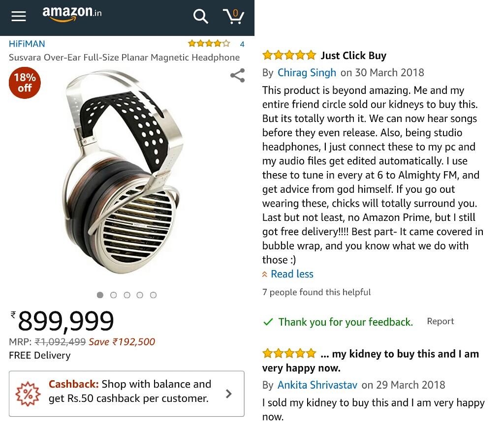Collapse Chirag Singh's review via Read less
Viewport: 504px width, 426px height.
[292, 274]
